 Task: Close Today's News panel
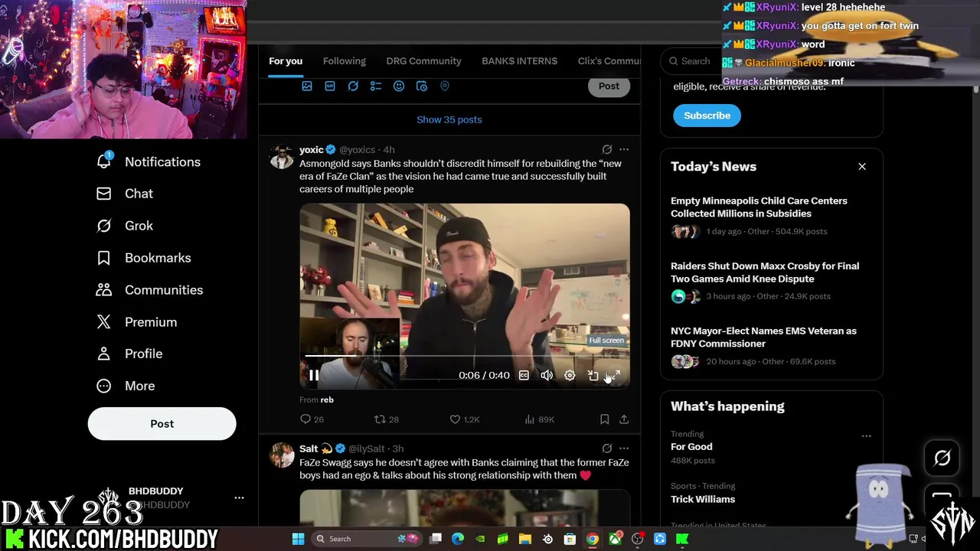click(862, 166)
